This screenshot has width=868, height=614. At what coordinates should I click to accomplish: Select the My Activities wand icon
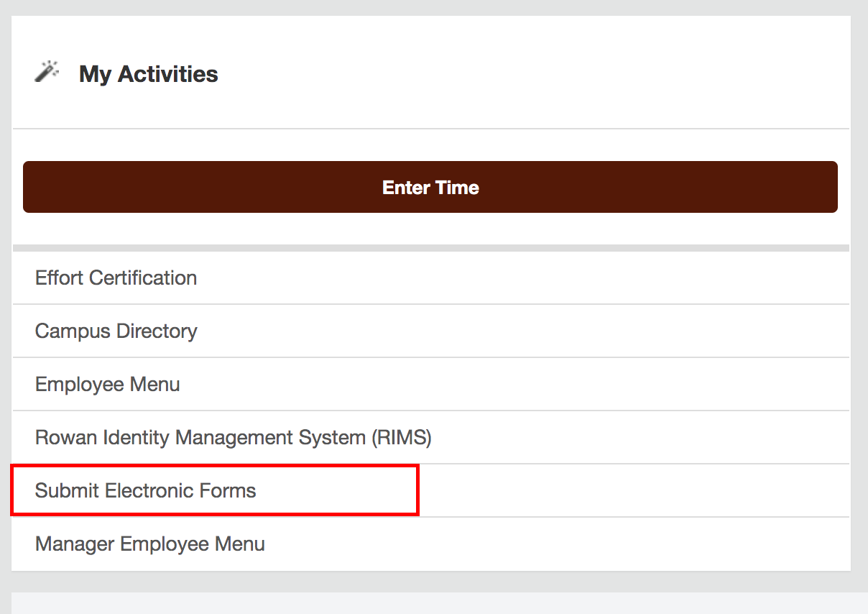point(47,72)
